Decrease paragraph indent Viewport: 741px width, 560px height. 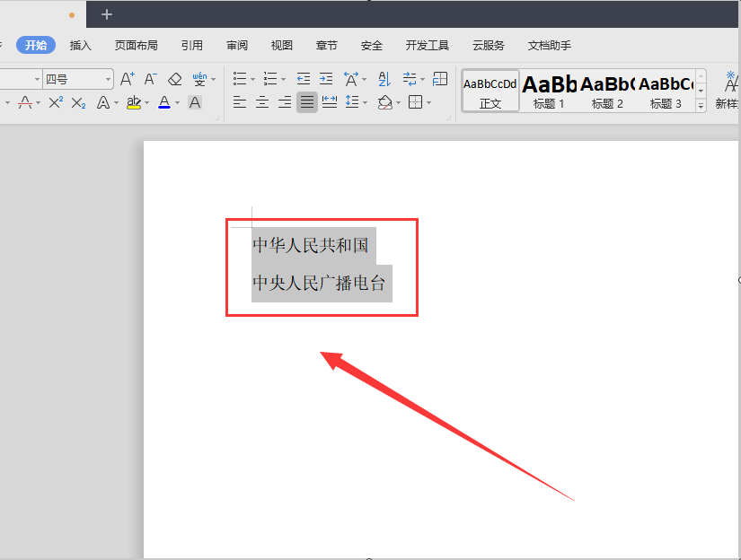point(304,79)
